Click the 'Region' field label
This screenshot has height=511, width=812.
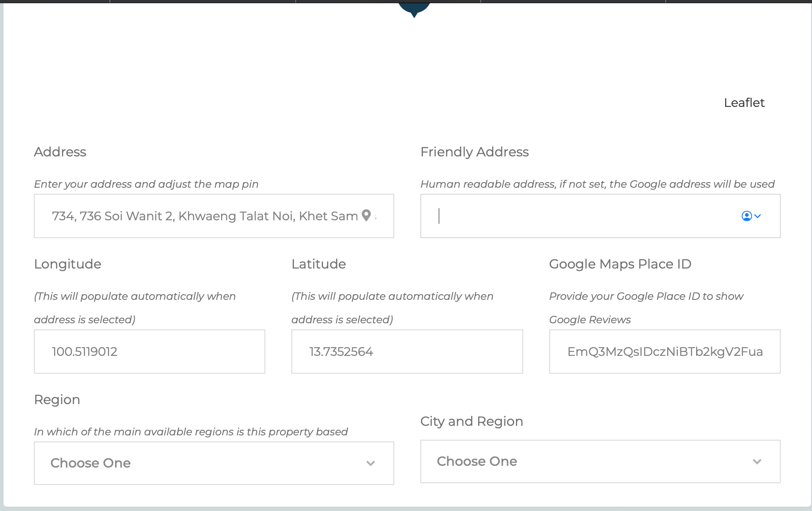pyautogui.click(x=57, y=400)
